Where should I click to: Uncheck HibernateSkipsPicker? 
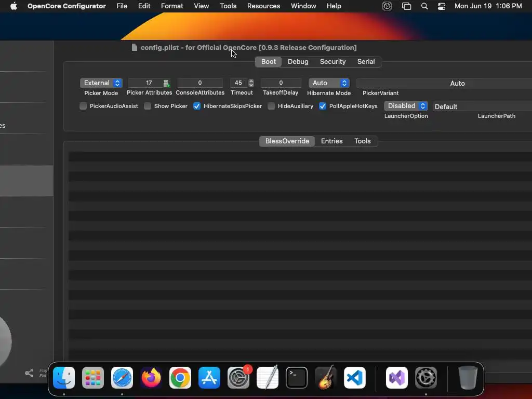[197, 106]
